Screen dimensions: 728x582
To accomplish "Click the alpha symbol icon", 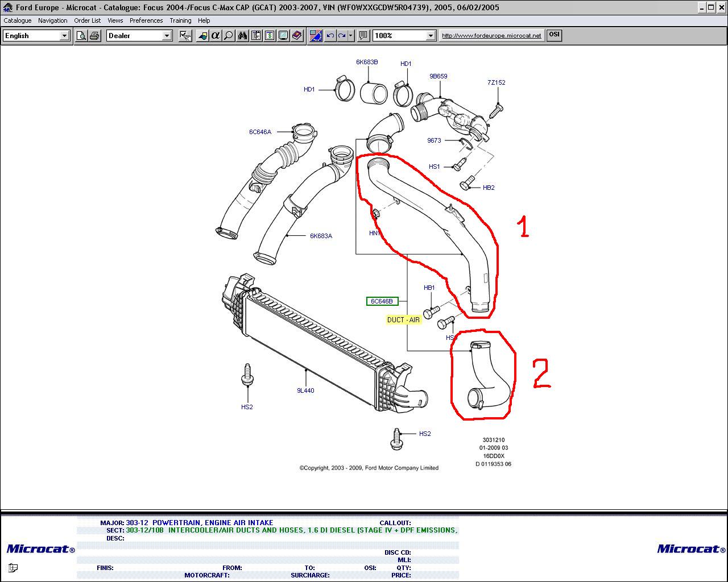I will pos(216,36).
